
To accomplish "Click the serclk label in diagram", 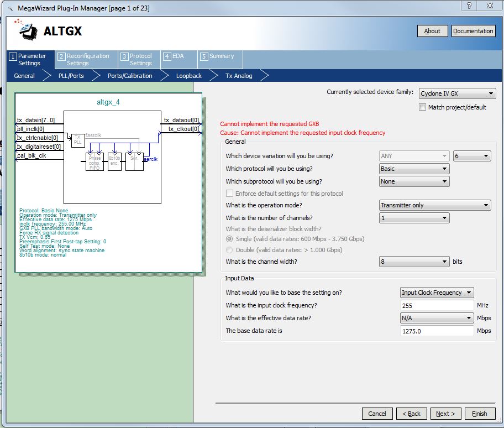I will (x=151, y=159).
